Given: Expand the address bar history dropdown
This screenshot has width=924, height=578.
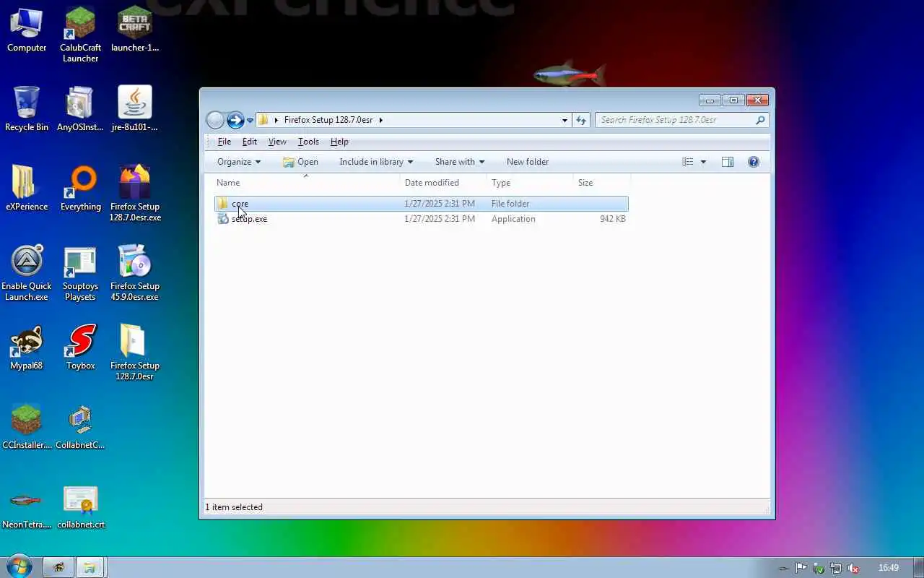Looking at the screenshot, I should click(x=565, y=121).
